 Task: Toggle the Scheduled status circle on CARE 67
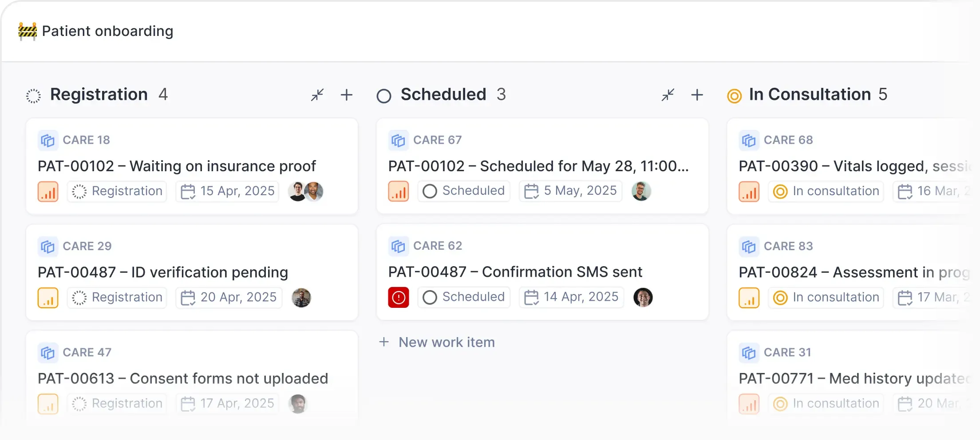[x=430, y=191]
